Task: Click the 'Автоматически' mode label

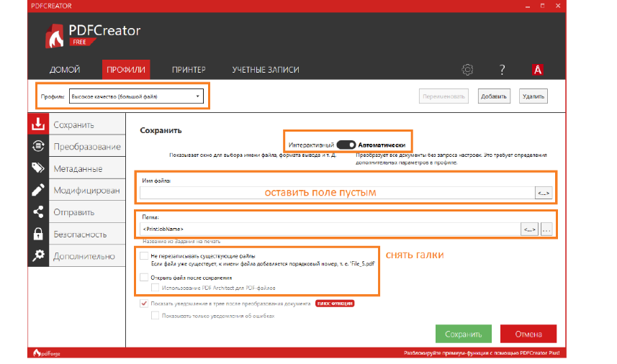Action: (x=382, y=145)
